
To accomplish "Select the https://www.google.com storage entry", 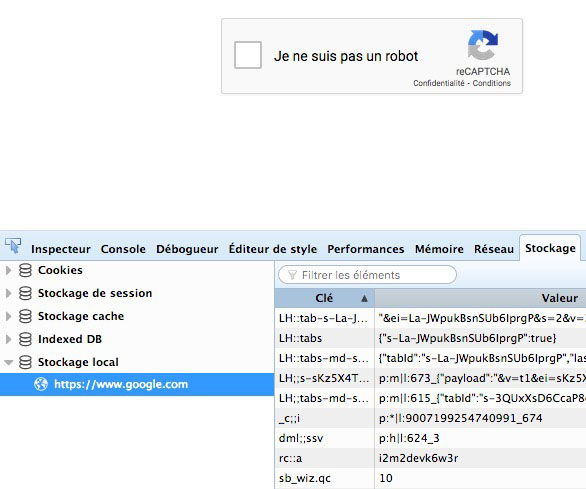I will [x=137, y=384].
